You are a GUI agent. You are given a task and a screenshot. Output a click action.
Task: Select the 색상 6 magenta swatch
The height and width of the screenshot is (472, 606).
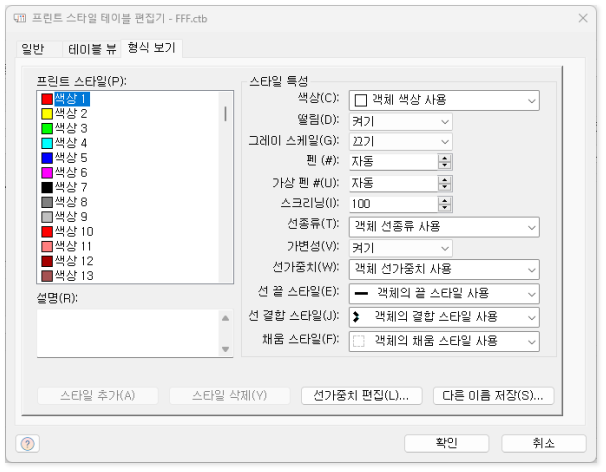[x=47, y=172]
